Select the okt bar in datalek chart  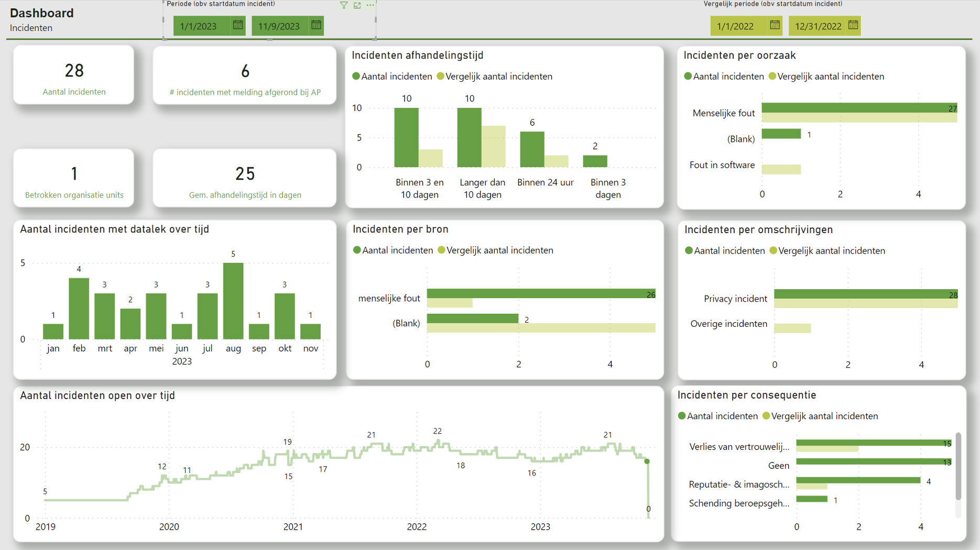pyautogui.click(x=285, y=316)
